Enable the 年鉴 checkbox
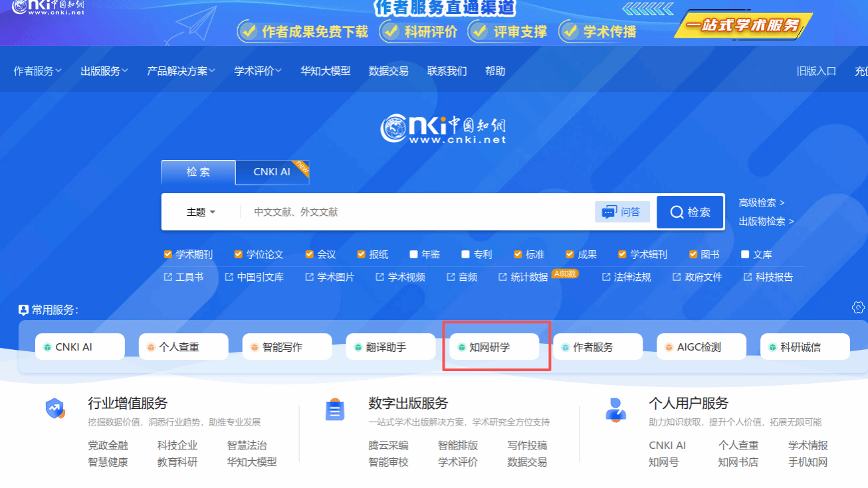Viewport: 868px width, 488px height. click(x=413, y=254)
